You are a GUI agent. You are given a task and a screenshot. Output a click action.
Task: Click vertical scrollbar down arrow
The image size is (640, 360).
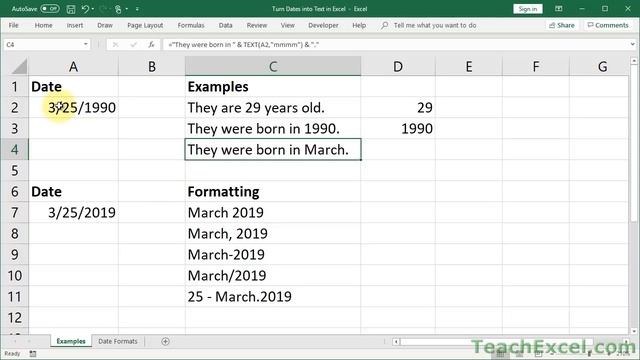coord(633,331)
